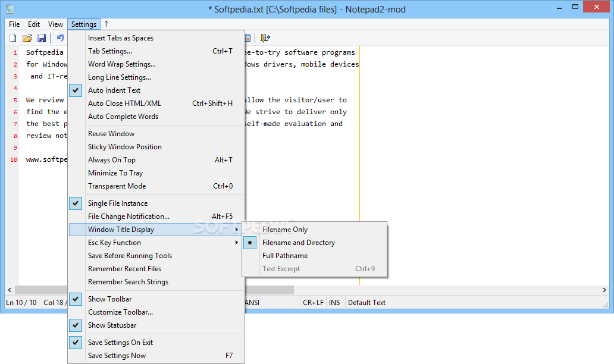Click scroll right arrow on horizontal scrollbar
This screenshot has height=364, width=614.
pos(604,290)
